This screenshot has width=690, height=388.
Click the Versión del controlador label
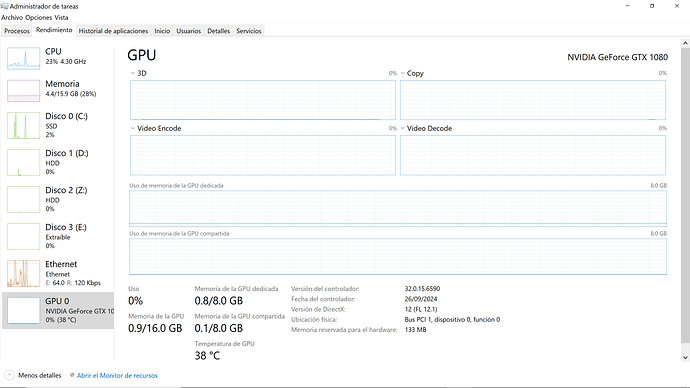[x=325, y=289]
